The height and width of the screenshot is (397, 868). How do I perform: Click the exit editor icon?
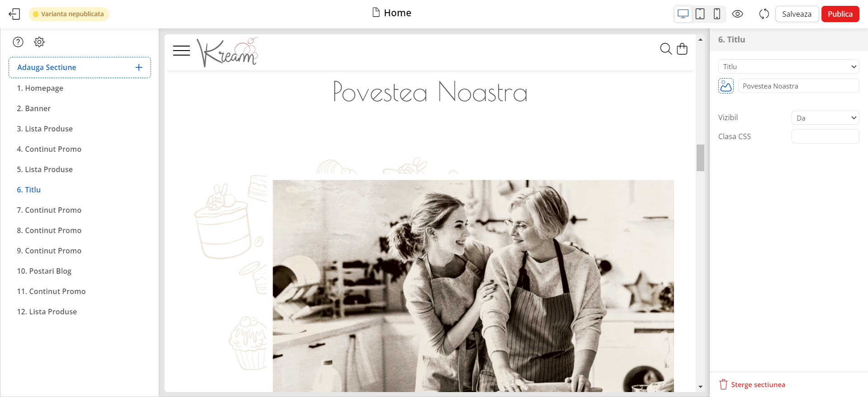(14, 14)
